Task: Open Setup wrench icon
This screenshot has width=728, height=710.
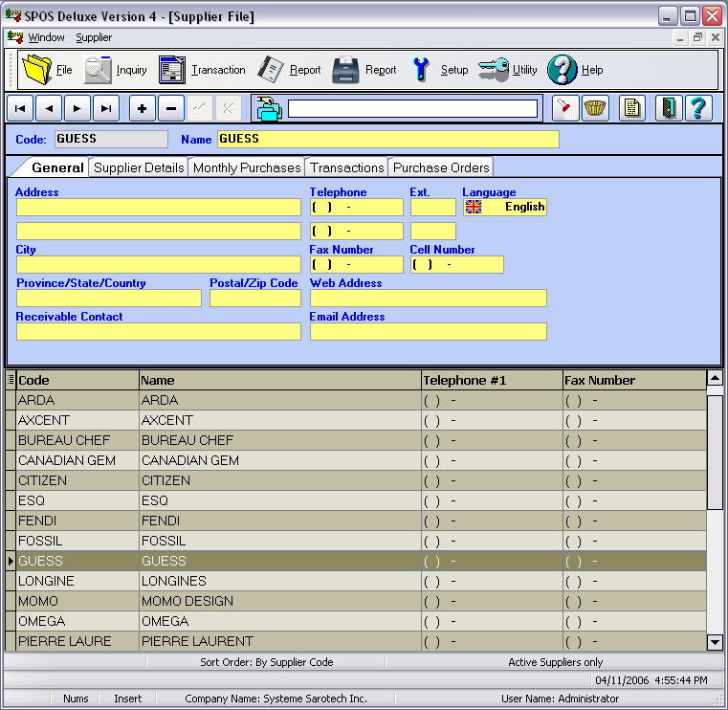Action: (421, 70)
